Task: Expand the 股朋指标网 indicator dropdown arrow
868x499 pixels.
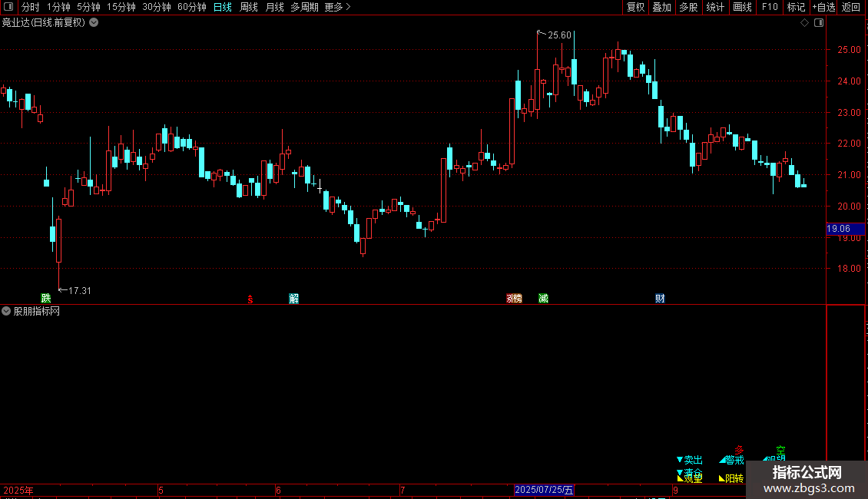Action: tap(6, 312)
